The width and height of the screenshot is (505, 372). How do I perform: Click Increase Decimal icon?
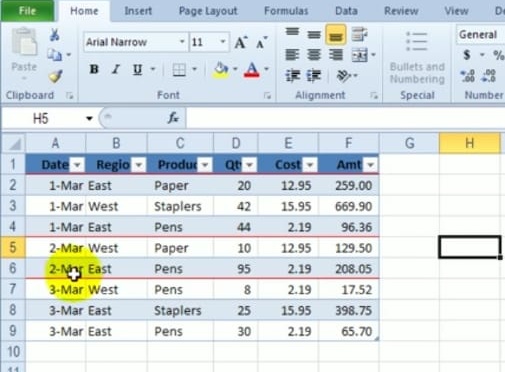tap(467, 76)
